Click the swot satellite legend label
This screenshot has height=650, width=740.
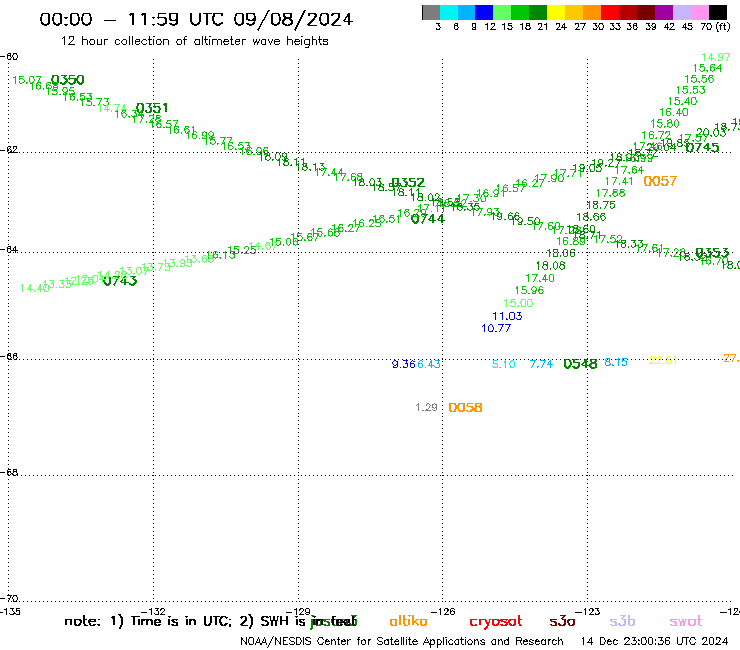[x=686, y=621]
